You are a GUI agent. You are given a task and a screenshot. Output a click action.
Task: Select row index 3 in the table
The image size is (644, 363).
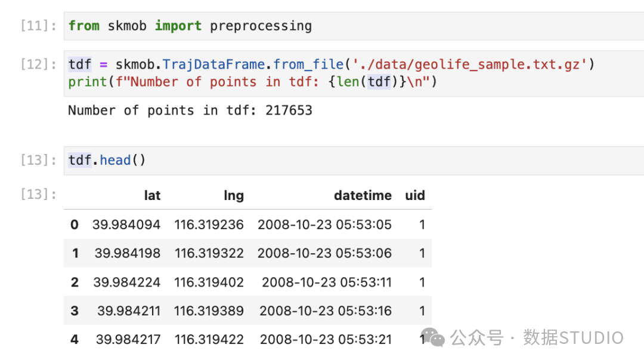[x=75, y=311]
